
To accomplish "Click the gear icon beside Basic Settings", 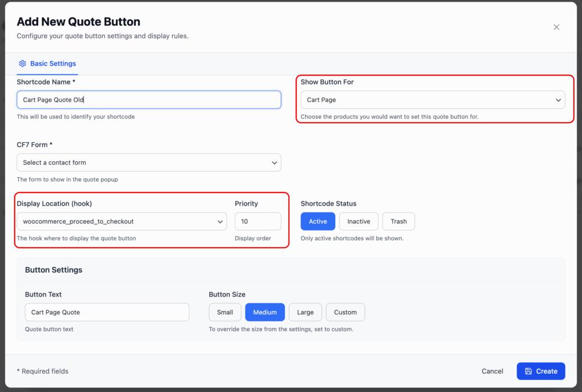I will [23, 64].
